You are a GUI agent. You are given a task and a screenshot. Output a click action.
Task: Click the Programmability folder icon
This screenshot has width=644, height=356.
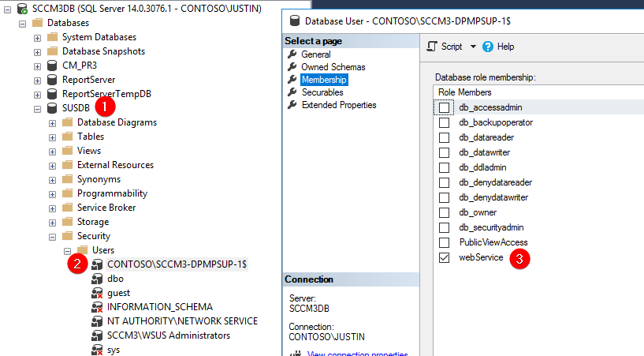click(67, 193)
